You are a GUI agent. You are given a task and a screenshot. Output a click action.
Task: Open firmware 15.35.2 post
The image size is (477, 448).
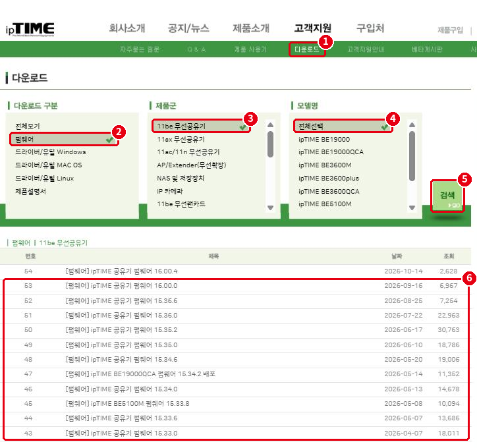121,330
